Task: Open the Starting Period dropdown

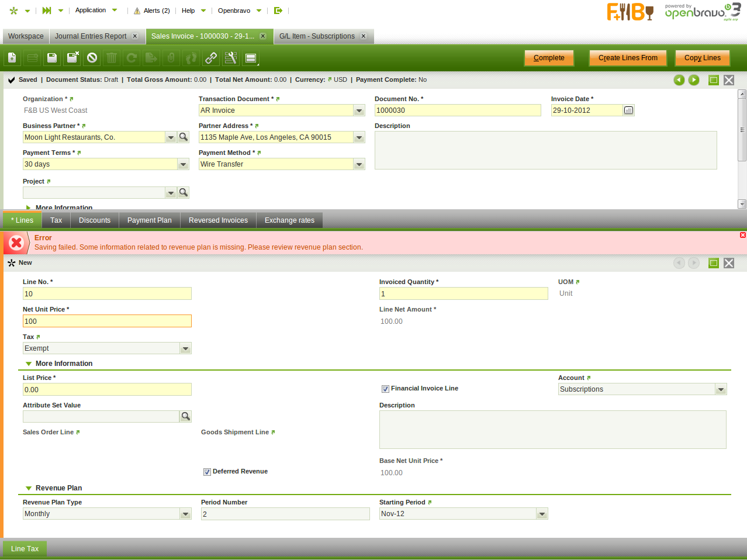Action: point(542,514)
